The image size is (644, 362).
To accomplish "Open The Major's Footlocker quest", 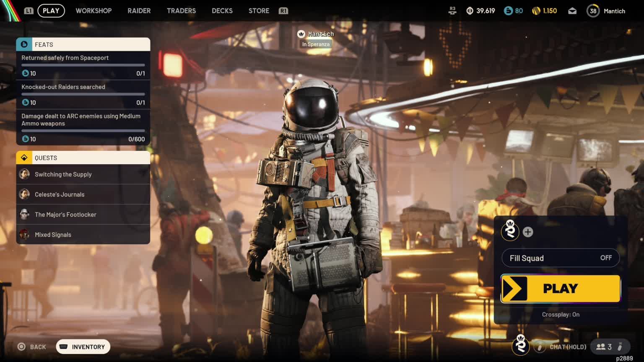I will (83, 215).
